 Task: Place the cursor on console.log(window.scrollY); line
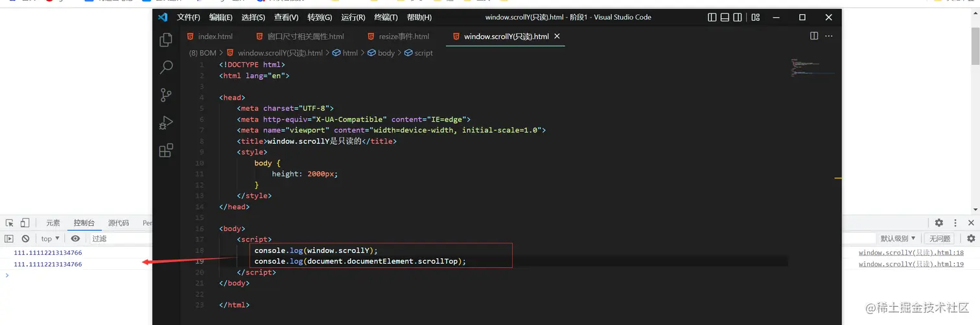pos(316,250)
